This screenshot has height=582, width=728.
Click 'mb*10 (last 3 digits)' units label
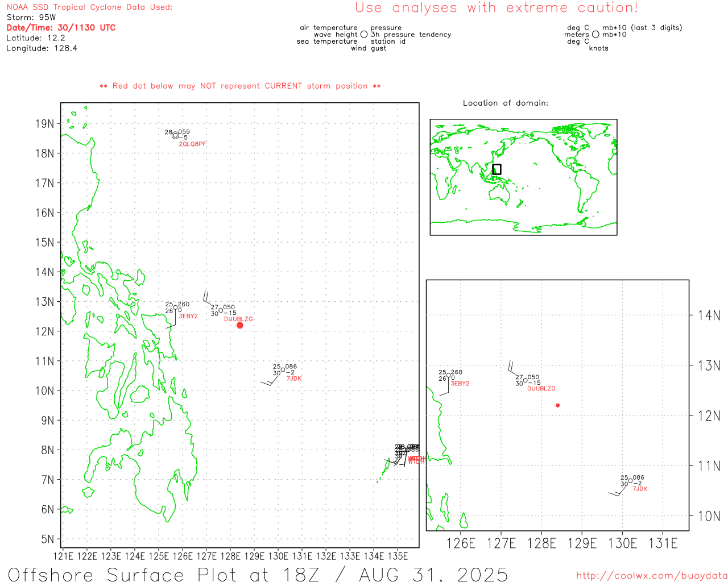click(x=642, y=28)
